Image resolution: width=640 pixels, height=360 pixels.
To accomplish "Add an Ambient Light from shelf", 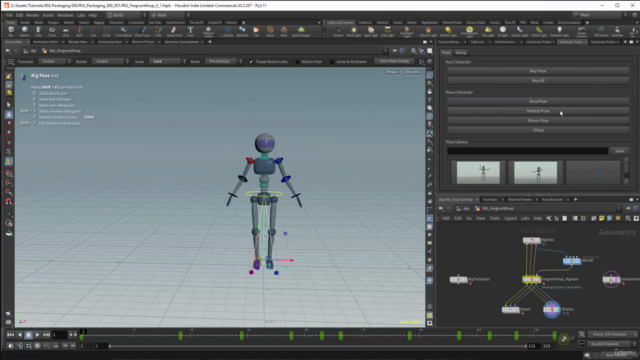I will [x=559, y=32].
